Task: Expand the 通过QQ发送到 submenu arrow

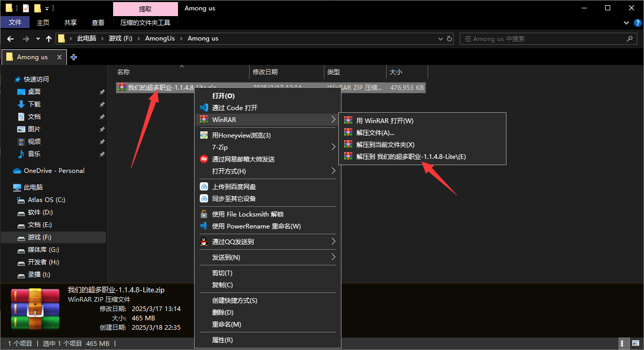Action: coord(333,241)
